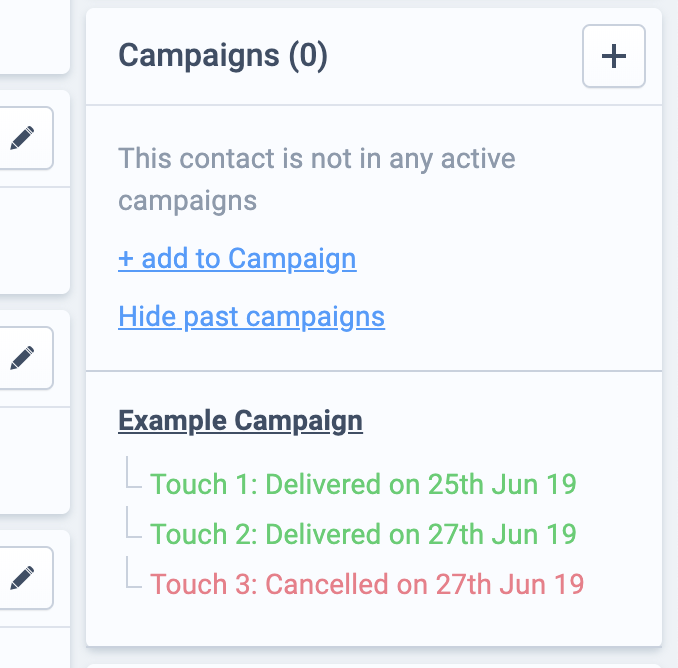
Task: Click the topmost pencil edit icon
Action: pos(22,138)
